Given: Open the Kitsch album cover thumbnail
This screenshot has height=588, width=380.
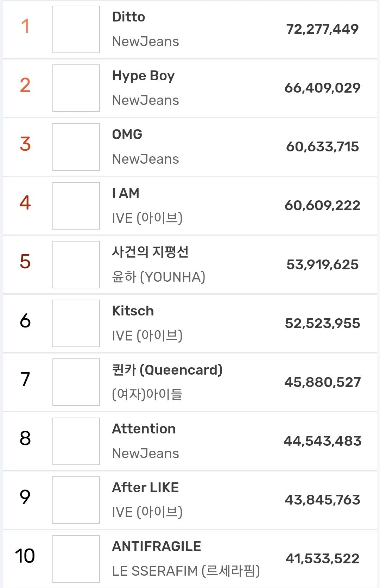Looking at the screenshot, I should (76, 323).
